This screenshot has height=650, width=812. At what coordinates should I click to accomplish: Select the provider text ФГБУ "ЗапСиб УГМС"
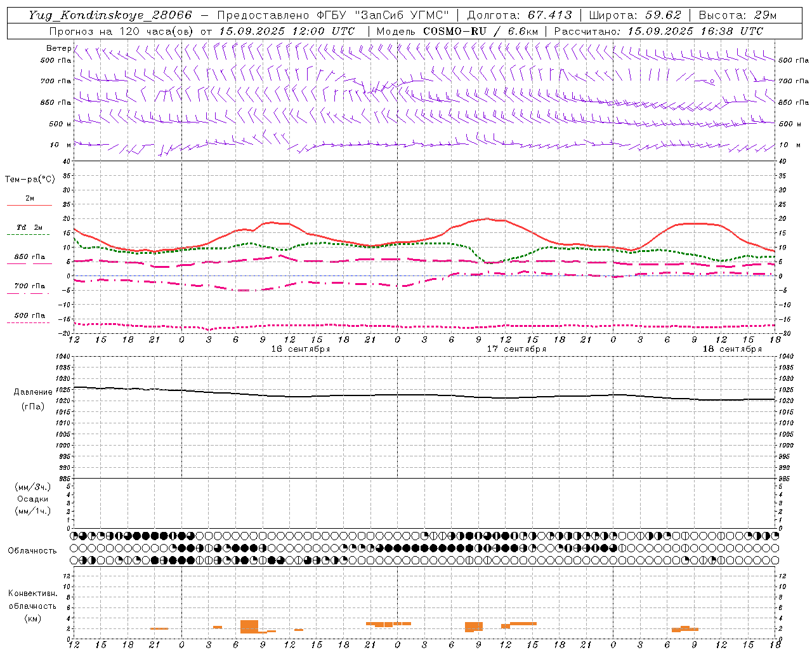click(x=383, y=15)
